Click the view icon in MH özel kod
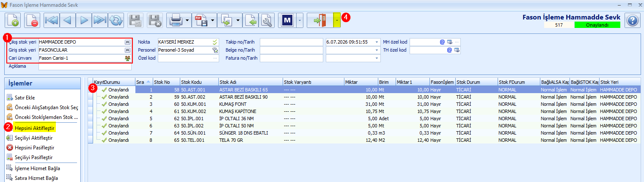Image resolution: width=644 pixels, height=182 pixels. (449, 42)
